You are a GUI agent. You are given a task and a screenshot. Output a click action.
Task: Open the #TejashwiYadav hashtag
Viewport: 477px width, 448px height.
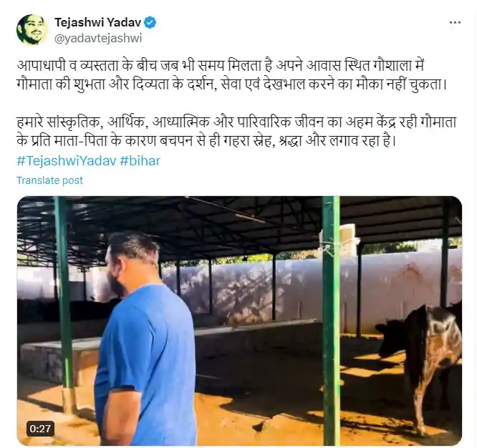[x=67, y=161]
